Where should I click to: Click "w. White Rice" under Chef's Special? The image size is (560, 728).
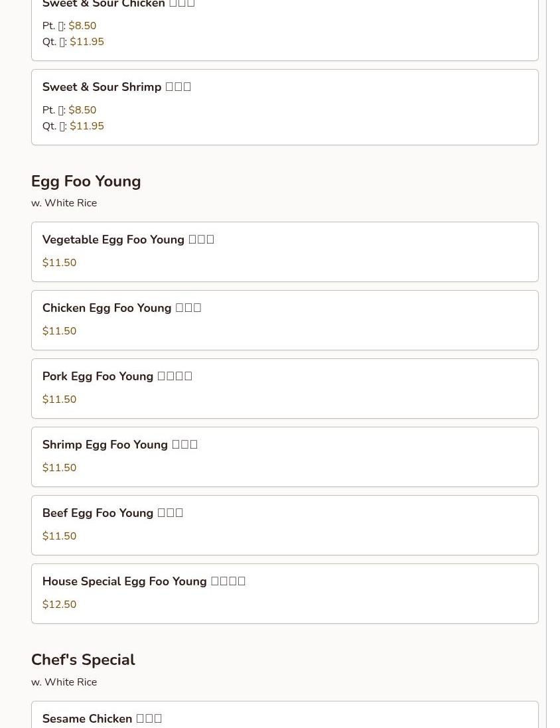coord(64,682)
